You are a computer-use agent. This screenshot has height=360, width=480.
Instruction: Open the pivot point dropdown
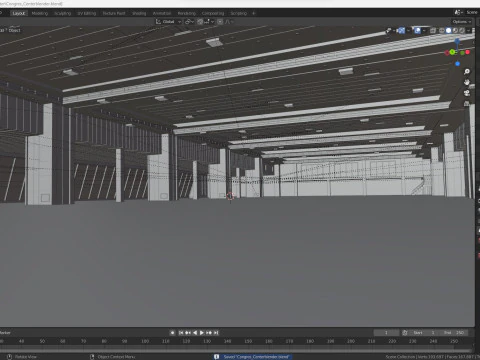point(189,22)
